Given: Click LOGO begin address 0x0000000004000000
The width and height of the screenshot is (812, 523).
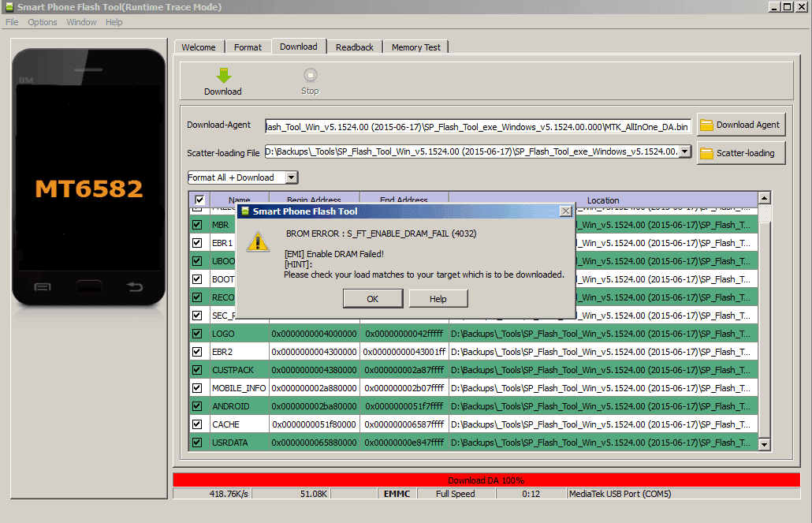Looking at the screenshot, I should tap(315, 334).
